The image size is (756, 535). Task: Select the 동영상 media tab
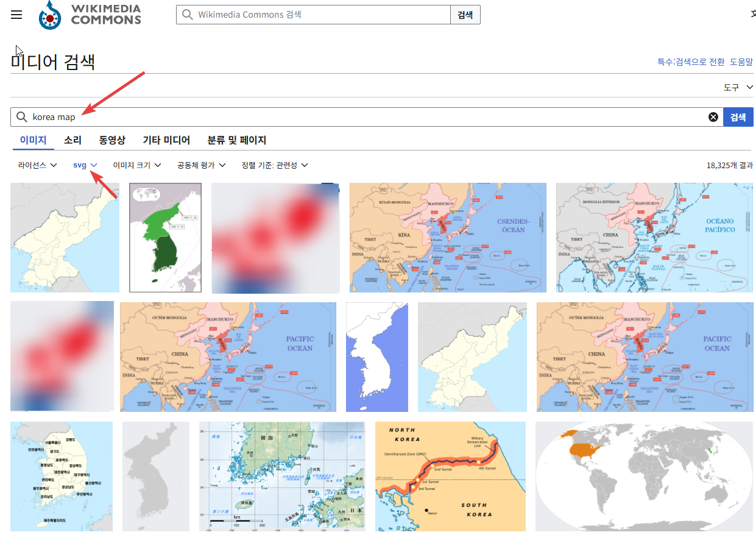112,140
